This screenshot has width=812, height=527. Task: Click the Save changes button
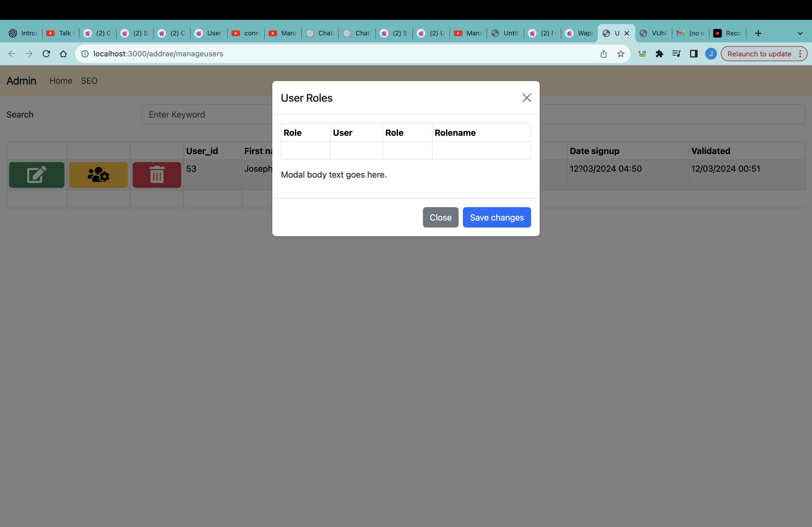point(497,217)
